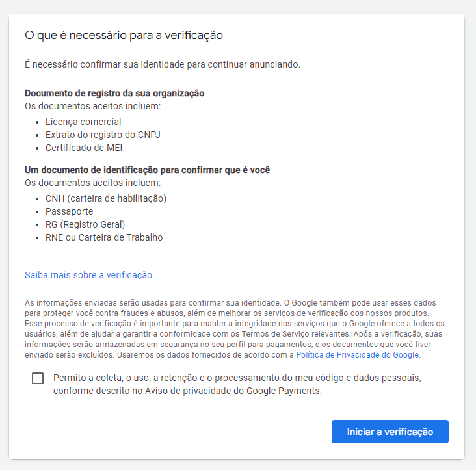Check the personal data consent checkbox

point(38,378)
